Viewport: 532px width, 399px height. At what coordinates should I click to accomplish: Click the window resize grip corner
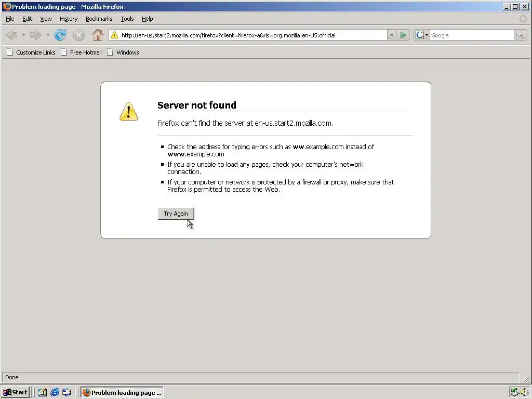click(x=526, y=378)
